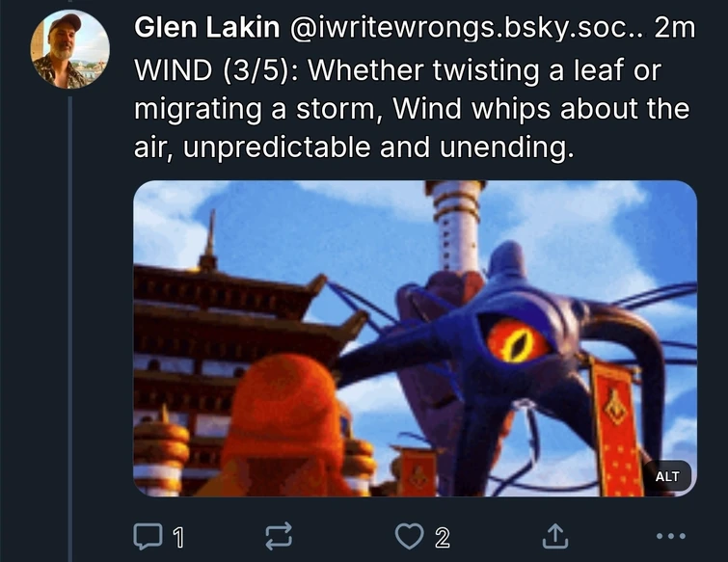Screen dimensions: 728x562
Task: Click the orange eye of the creature in the GIF
Action: click(517, 342)
